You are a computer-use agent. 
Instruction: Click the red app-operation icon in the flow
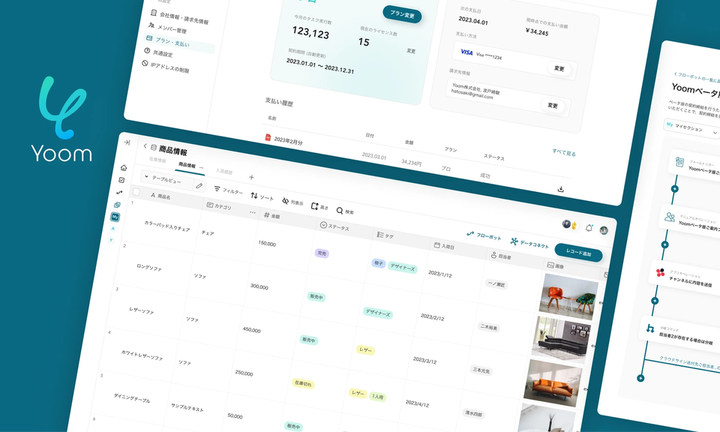point(660,272)
